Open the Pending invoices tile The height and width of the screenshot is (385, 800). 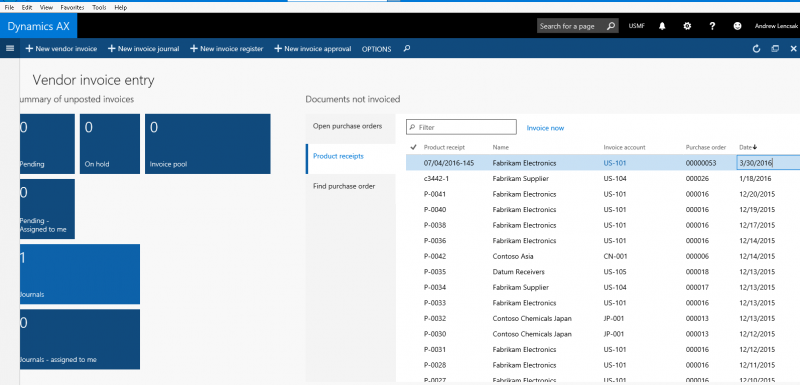click(x=47, y=144)
